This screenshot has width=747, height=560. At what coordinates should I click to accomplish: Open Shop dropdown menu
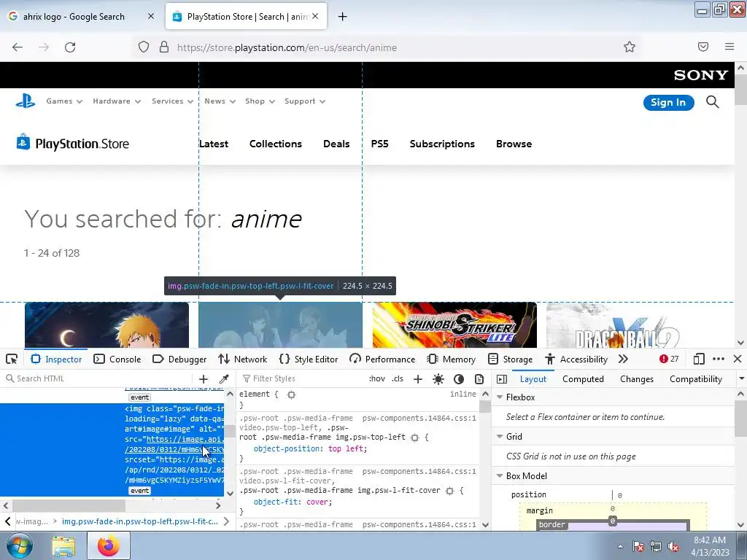coord(260,101)
